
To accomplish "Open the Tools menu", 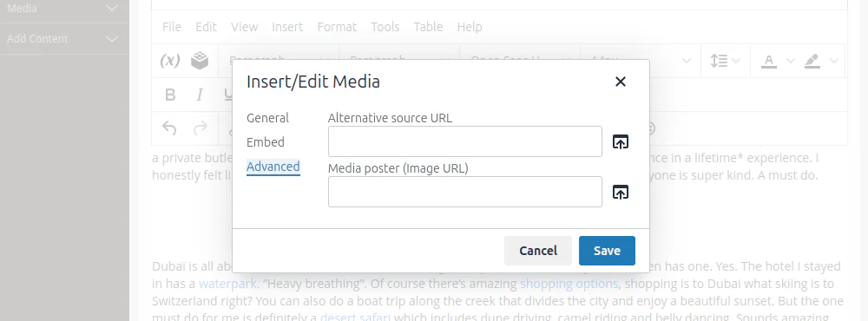I will 385,27.
